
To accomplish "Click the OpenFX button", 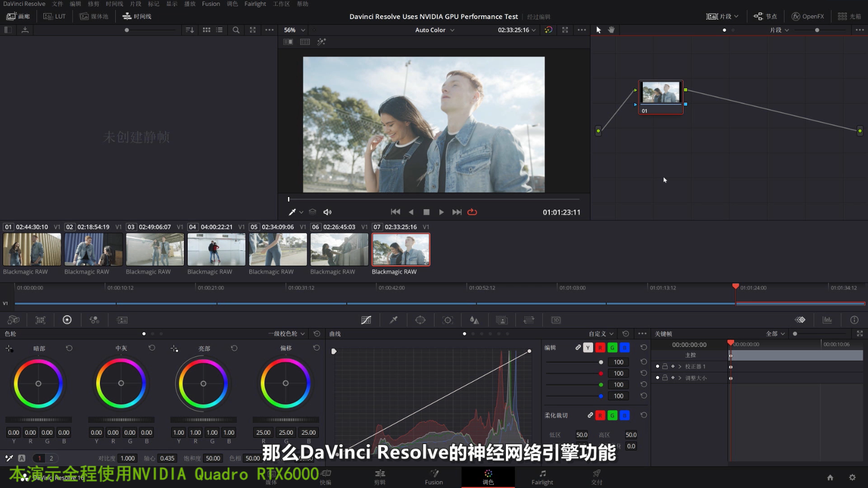I will pos(808,16).
